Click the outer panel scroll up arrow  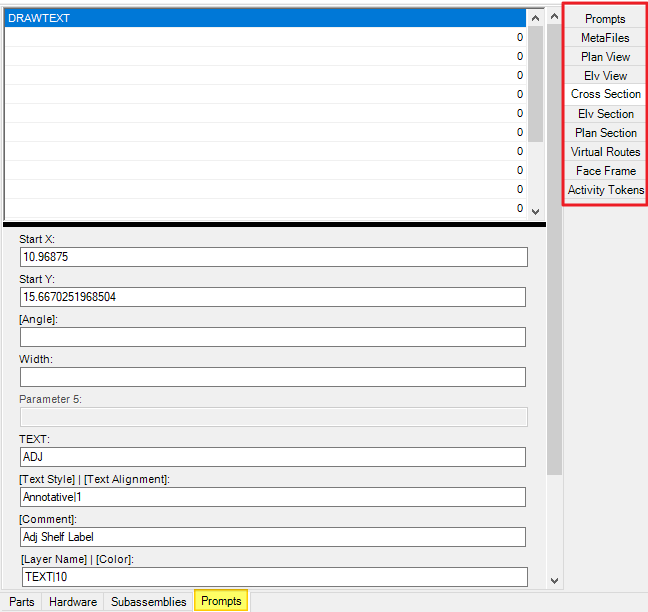pos(555,17)
